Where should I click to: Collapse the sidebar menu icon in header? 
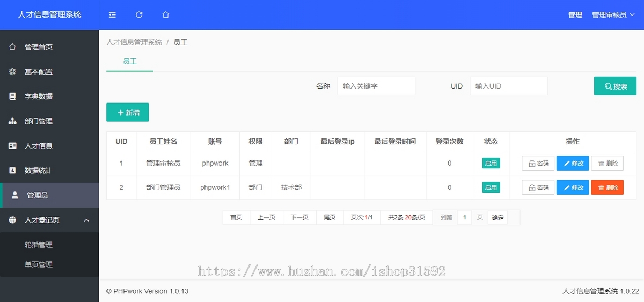point(112,15)
